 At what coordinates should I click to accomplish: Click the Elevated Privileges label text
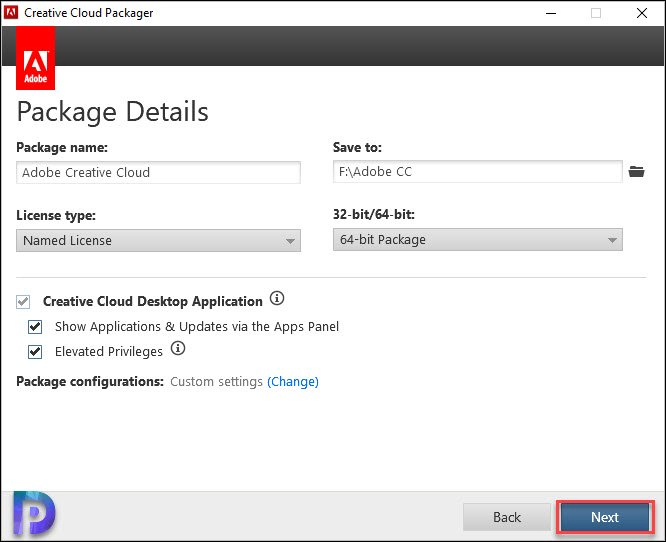(109, 352)
